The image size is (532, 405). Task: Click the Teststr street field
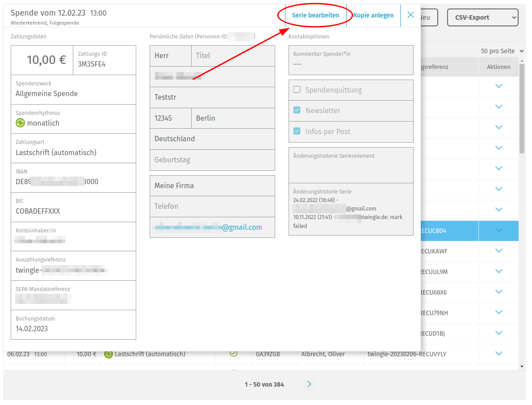[x=212, y=97]
